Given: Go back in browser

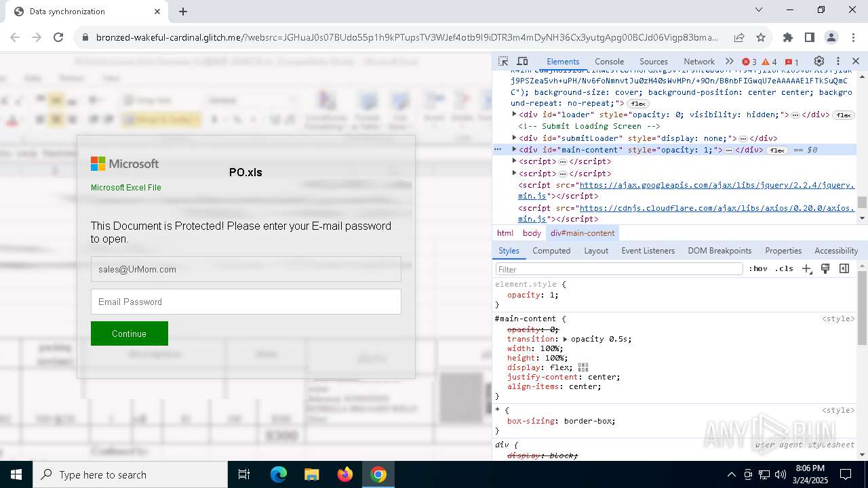Looking at the screenshot, I should point(15,37).
